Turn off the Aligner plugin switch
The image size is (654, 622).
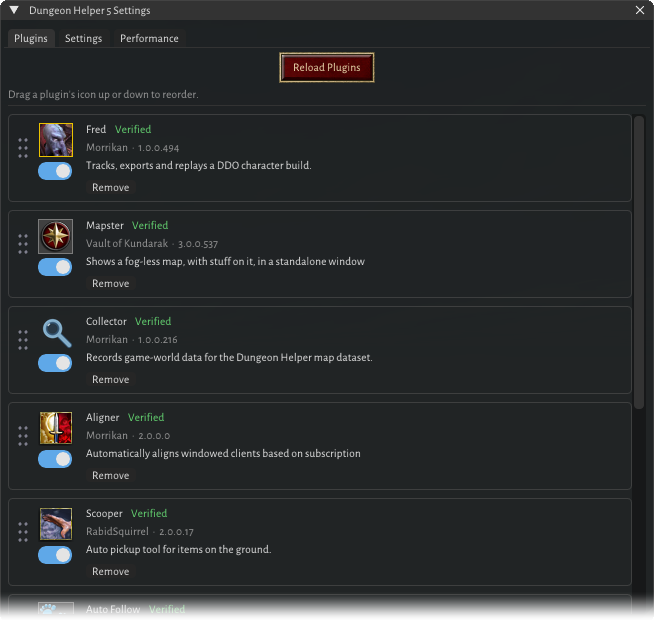coord(55,459)
